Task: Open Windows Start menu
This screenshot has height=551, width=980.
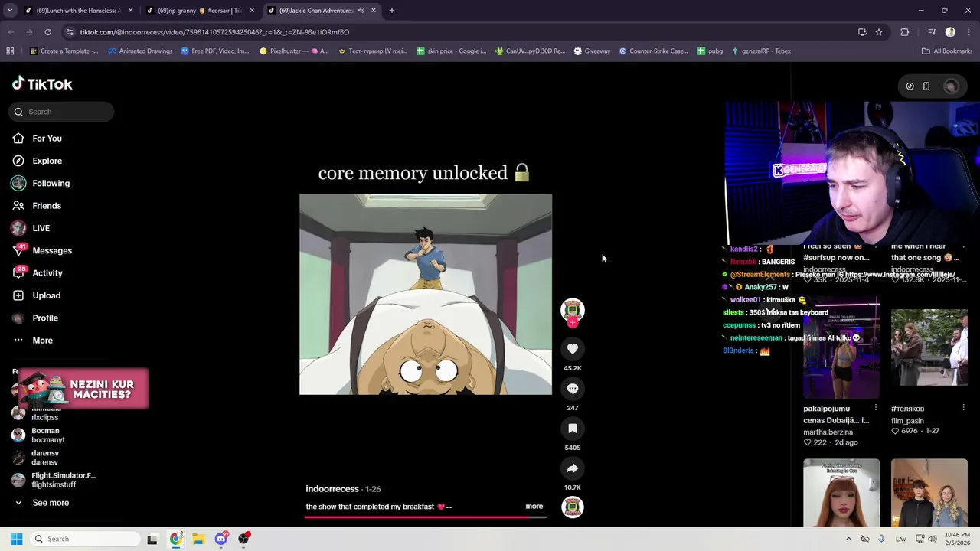Action: (16, 539)
